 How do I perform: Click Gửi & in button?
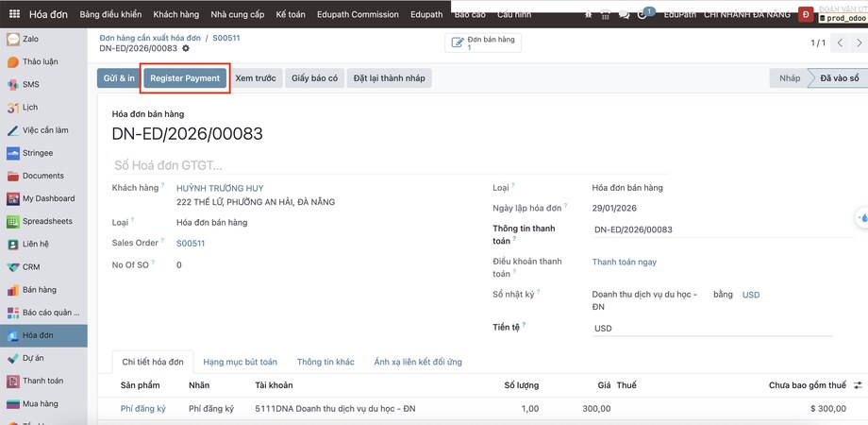[x=119, y=78]
